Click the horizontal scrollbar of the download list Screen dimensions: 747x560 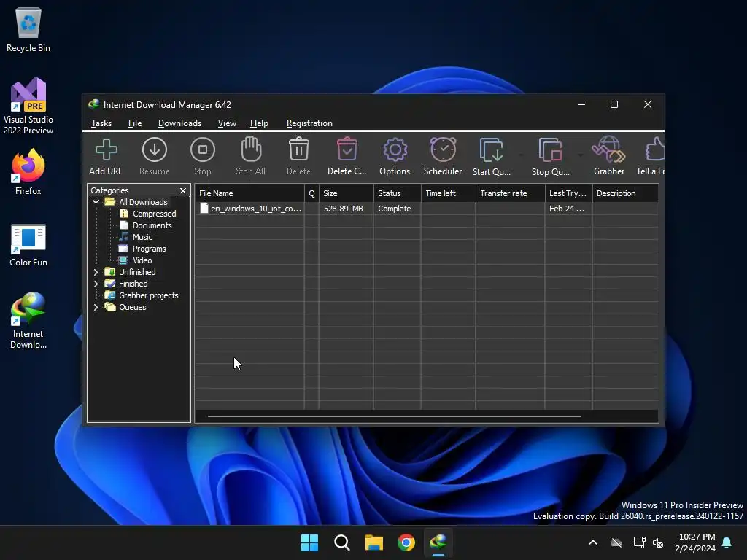[394, 416]
